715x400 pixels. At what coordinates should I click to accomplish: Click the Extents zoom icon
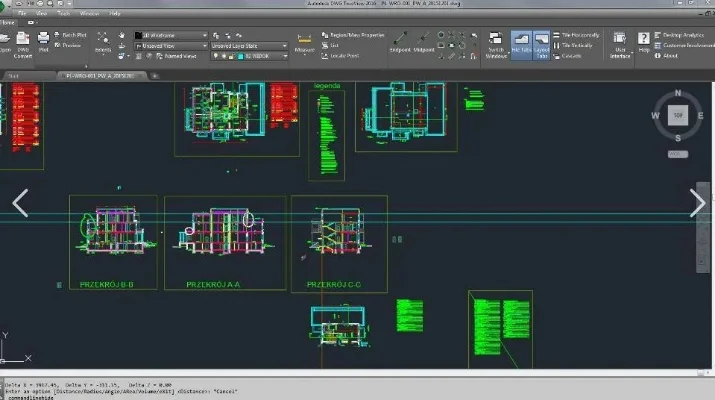coord(101,40)
